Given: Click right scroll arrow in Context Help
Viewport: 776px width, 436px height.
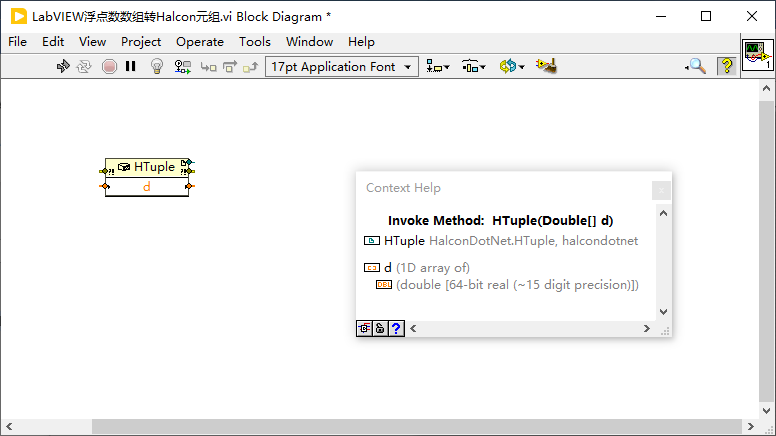Looking at the screenshot, I should [x=646, y=328].
